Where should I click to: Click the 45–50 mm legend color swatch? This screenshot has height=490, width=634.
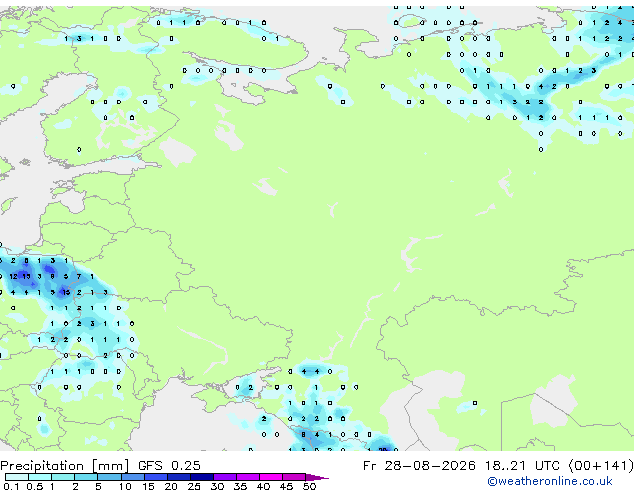coord(294,477)
